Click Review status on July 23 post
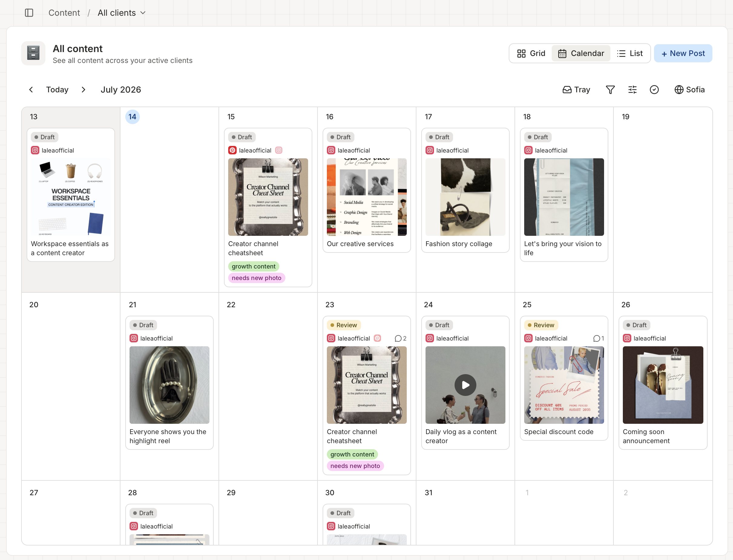This screenshot has width=733, height=560. [x=343, y=325]
